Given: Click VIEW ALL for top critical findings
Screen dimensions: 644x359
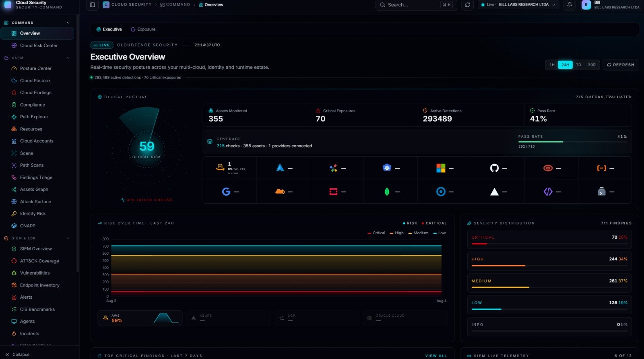Looking at the screenshot, I should click(436, 356).
